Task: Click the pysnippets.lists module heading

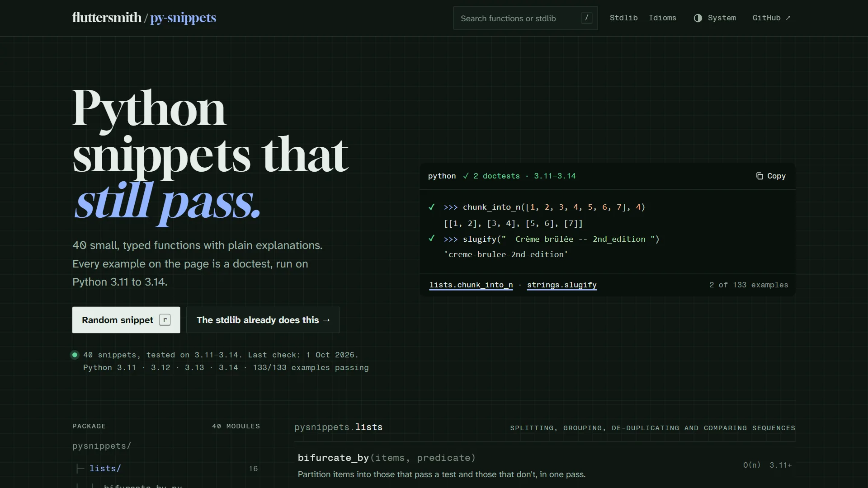Action: tap(338, 427)
